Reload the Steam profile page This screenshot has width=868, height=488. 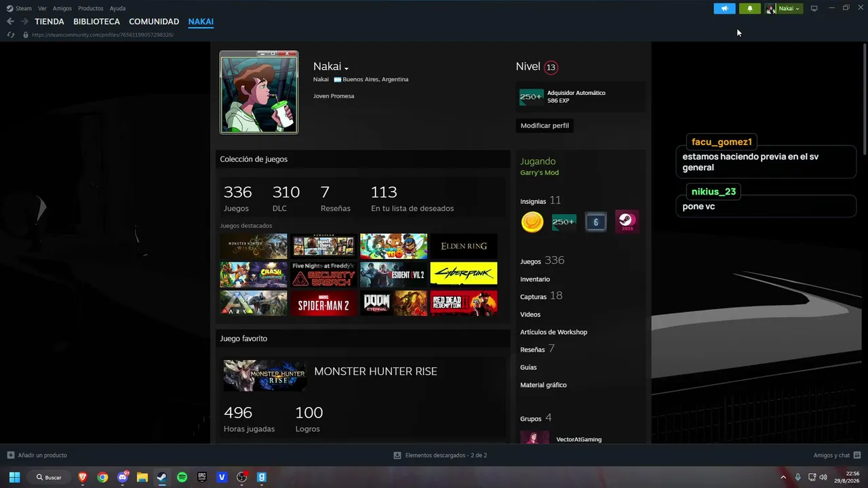click(x=11, y=35)
